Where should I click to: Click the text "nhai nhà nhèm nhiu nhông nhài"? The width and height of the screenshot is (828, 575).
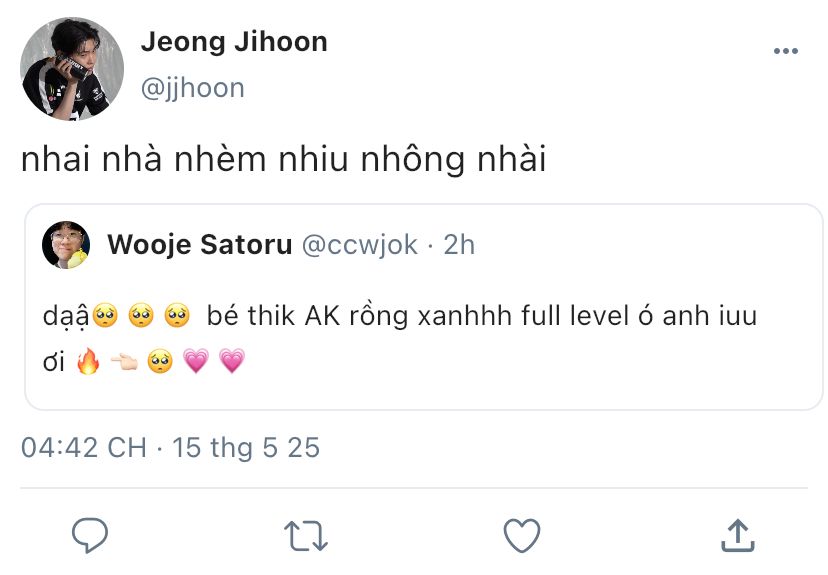tap(283, 159)
